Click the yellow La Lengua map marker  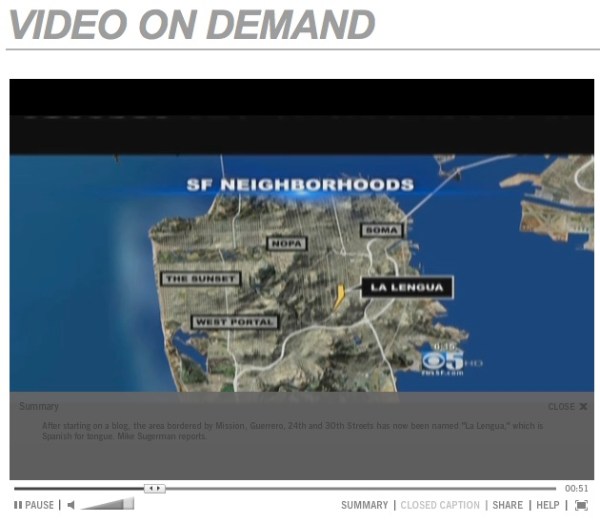[340, 294]
